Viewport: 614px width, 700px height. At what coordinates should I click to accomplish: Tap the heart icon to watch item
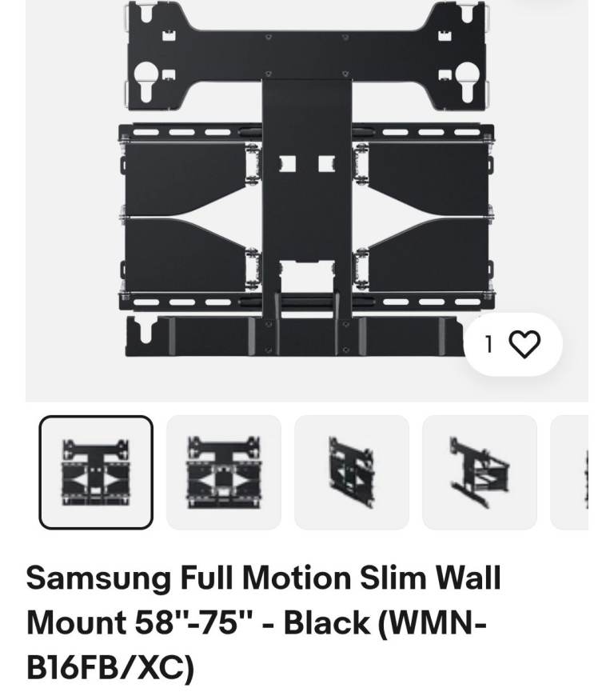point(524,344)
